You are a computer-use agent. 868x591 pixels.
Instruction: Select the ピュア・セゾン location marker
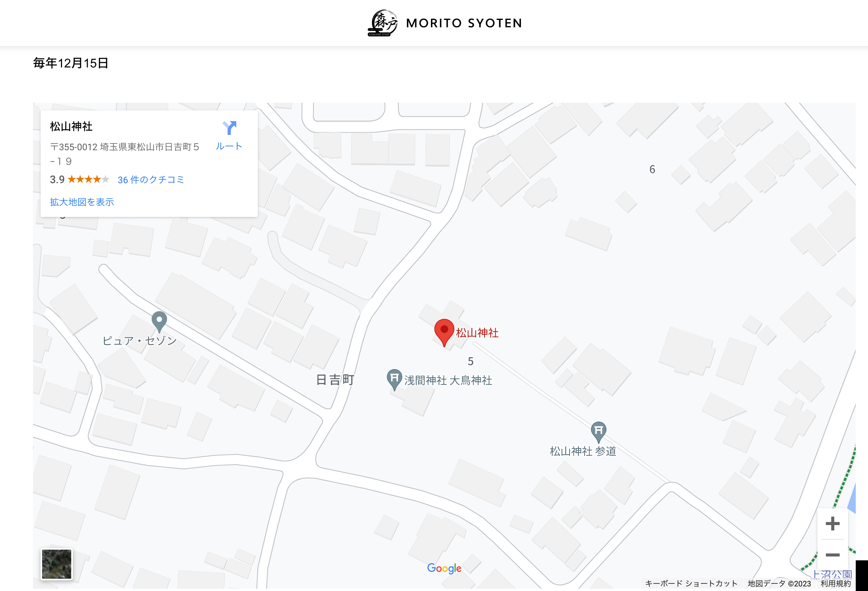[159, 322]
